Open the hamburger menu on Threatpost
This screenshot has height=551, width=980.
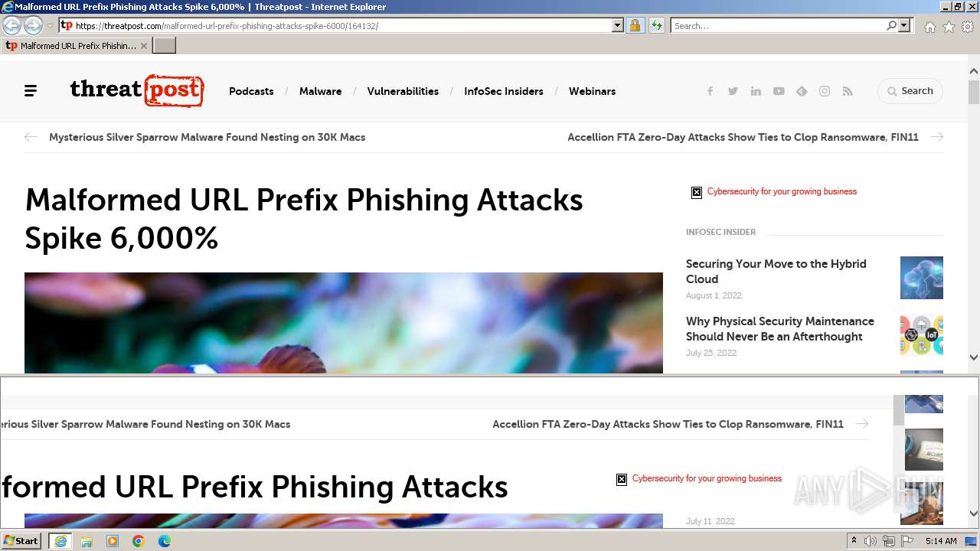31,91
